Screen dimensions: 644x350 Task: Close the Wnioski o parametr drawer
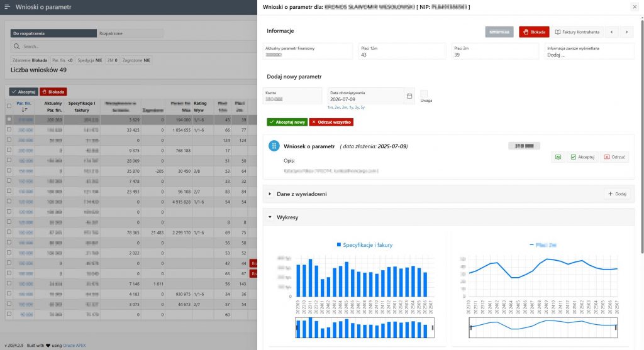pyautogui.click(x=635, y=7)
